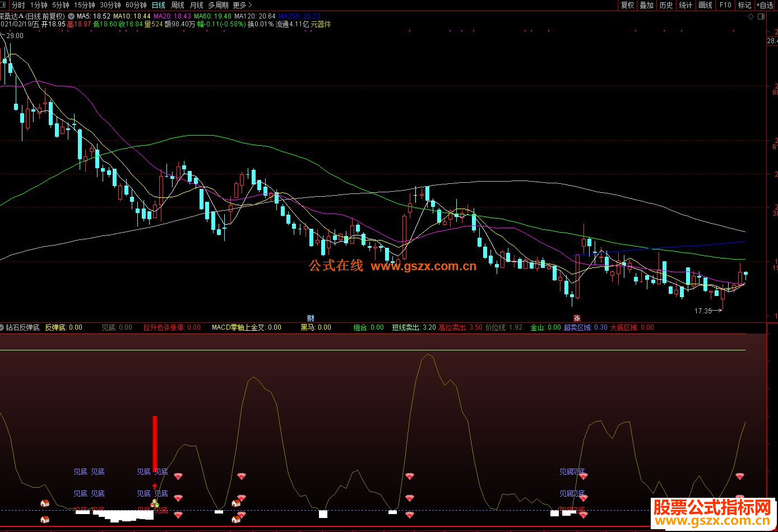
Task: Click the 反弹底: 0.00 value
Action: (63, 327)
